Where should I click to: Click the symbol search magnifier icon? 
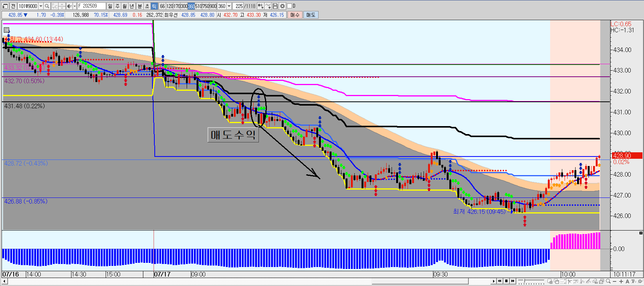47,6
